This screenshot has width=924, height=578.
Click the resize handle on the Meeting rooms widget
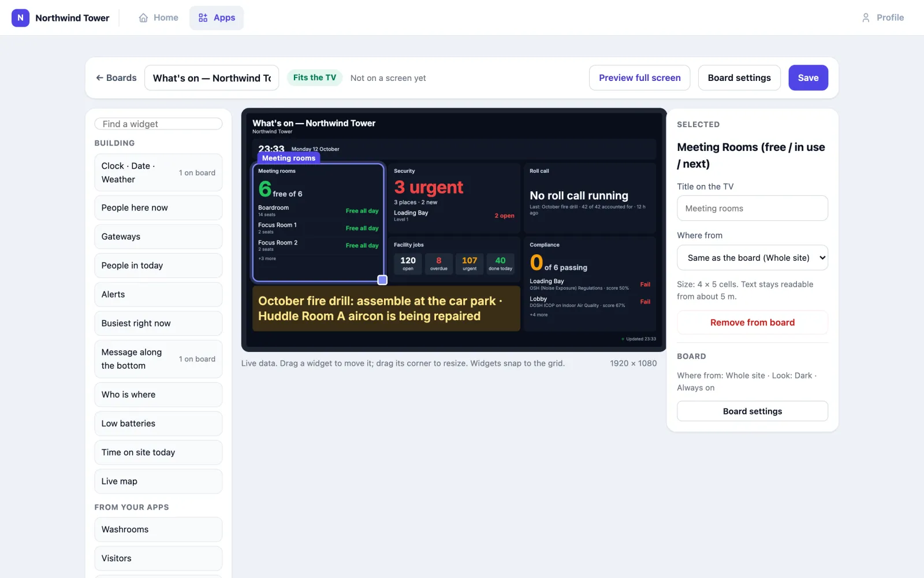click(x=382, y=280)
